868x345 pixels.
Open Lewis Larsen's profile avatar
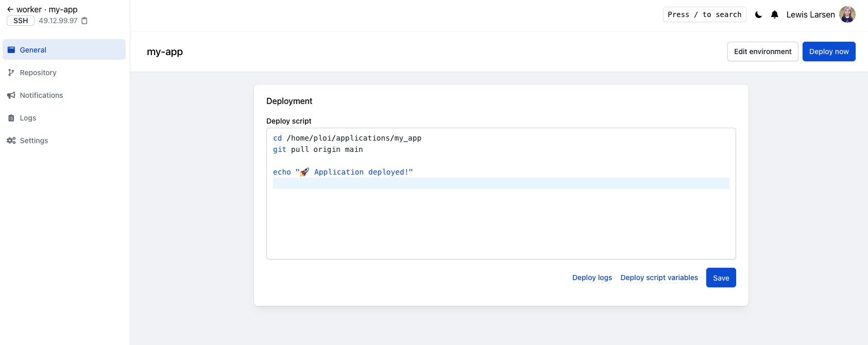click(847, 14)
